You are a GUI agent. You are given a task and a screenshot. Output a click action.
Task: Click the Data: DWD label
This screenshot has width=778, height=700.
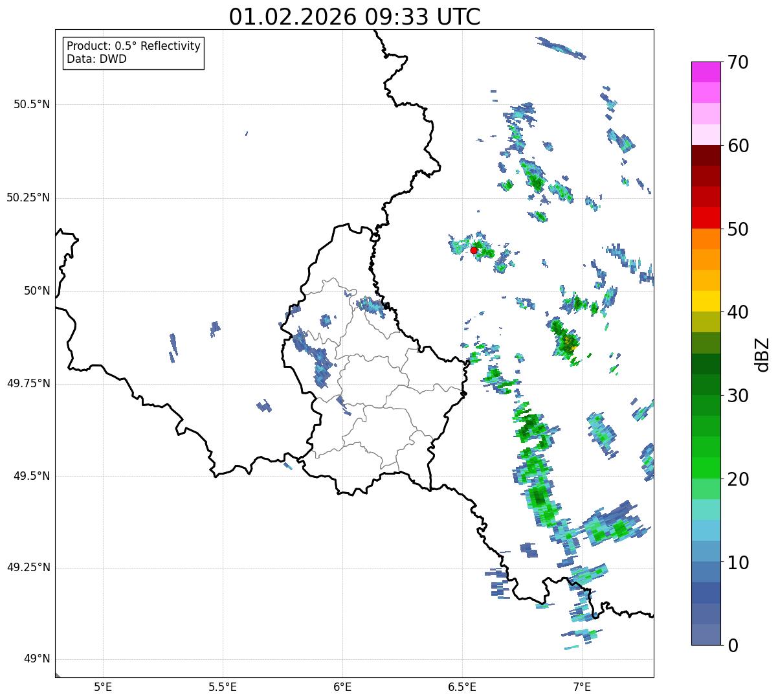96,60
